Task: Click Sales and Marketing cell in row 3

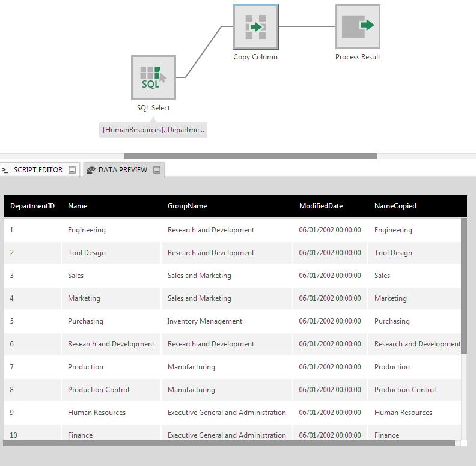Action: [x=227, y=276]
